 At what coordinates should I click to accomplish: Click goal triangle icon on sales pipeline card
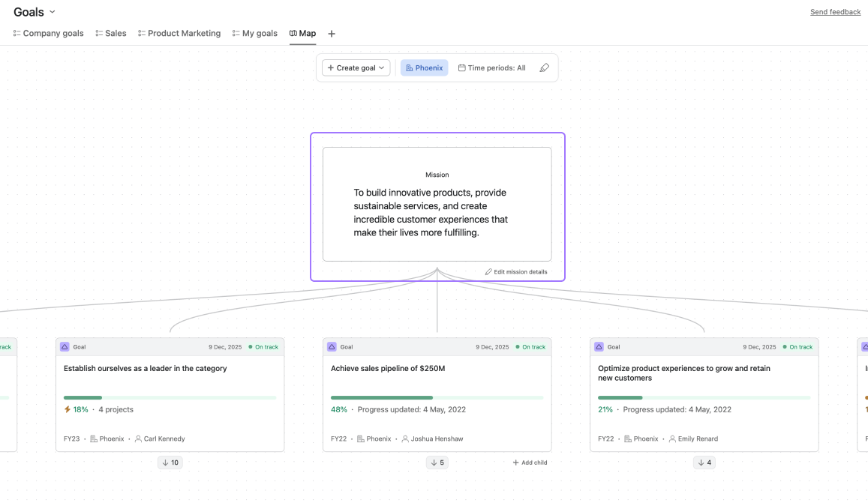pyautogui.click(x=332, y=347)
